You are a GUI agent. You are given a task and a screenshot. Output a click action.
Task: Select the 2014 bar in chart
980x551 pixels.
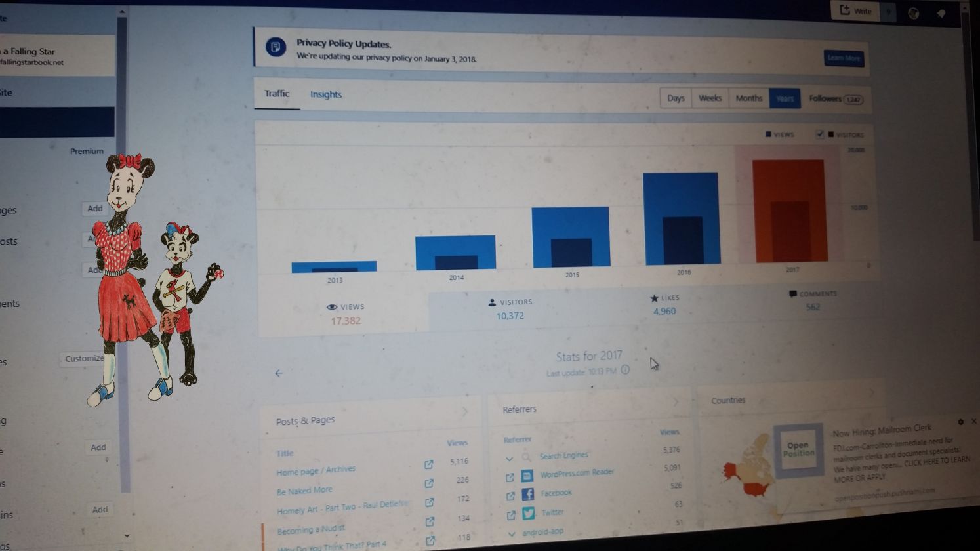coord(455,253)
